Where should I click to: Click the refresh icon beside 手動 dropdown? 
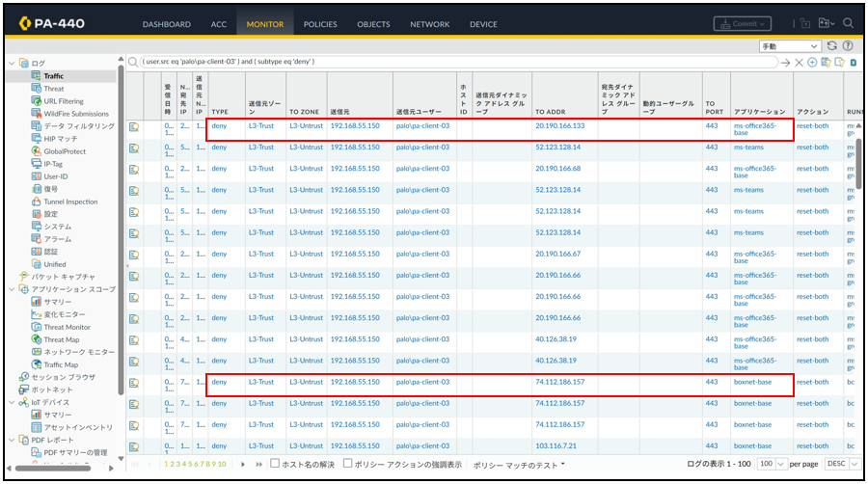coord(832,46)
